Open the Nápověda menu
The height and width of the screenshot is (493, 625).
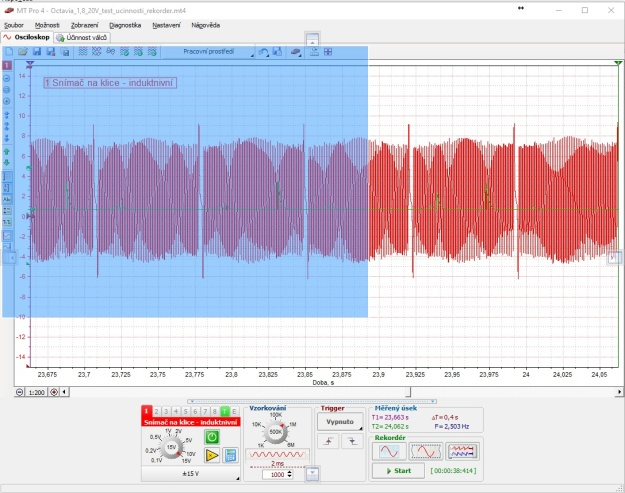pos(206,25)
